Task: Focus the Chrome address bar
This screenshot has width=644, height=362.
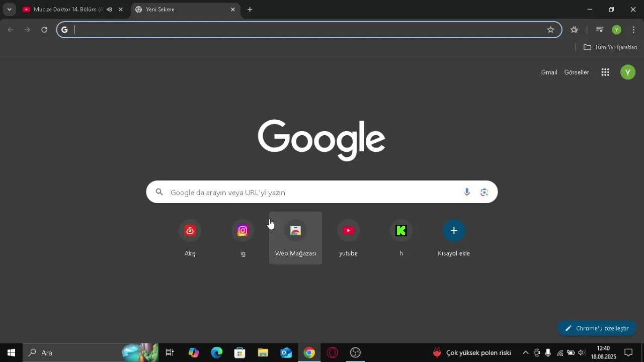Action: click(x=309, y=30)
